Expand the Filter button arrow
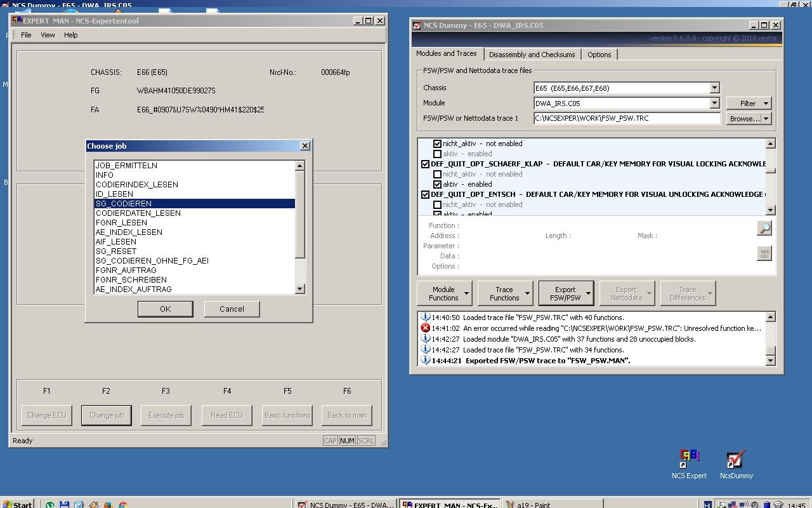 point(766,103)
